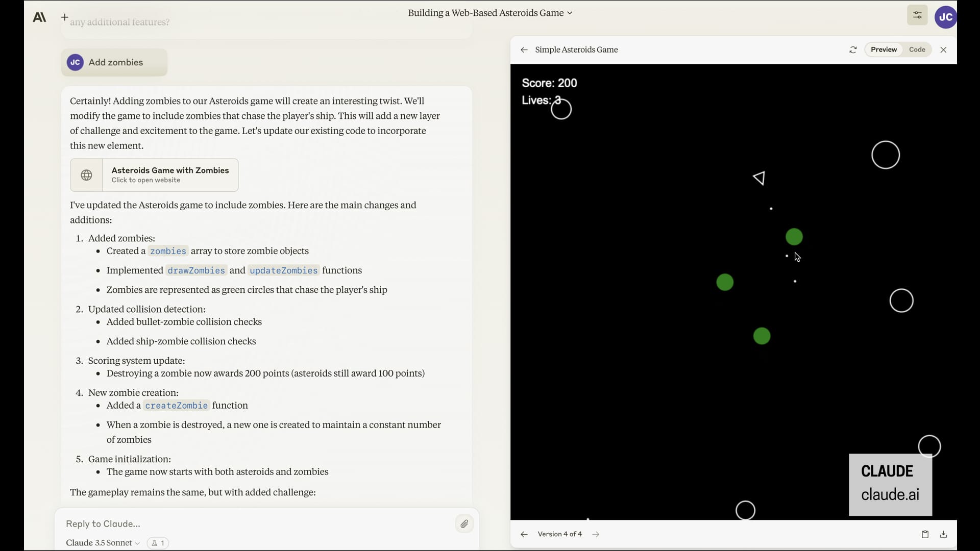
Task: Go to next artifact version arrow
Action: coord(596,534)
